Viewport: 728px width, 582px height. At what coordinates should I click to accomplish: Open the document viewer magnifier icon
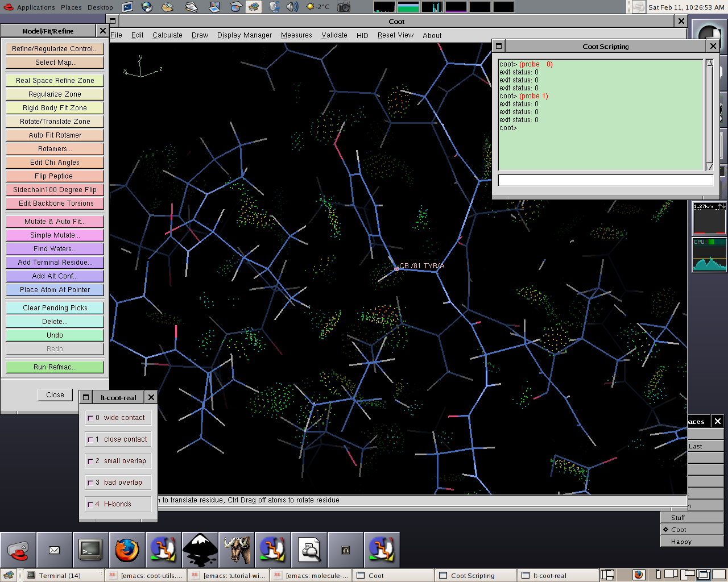(309, 550)
